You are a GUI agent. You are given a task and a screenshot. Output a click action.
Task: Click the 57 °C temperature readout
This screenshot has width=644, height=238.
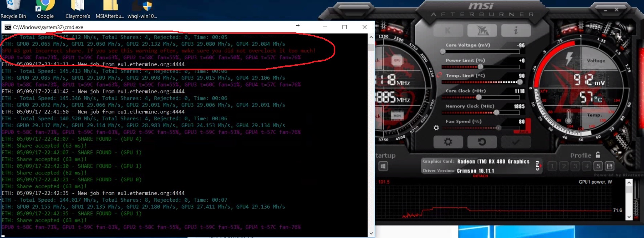(x=591, y=97)
